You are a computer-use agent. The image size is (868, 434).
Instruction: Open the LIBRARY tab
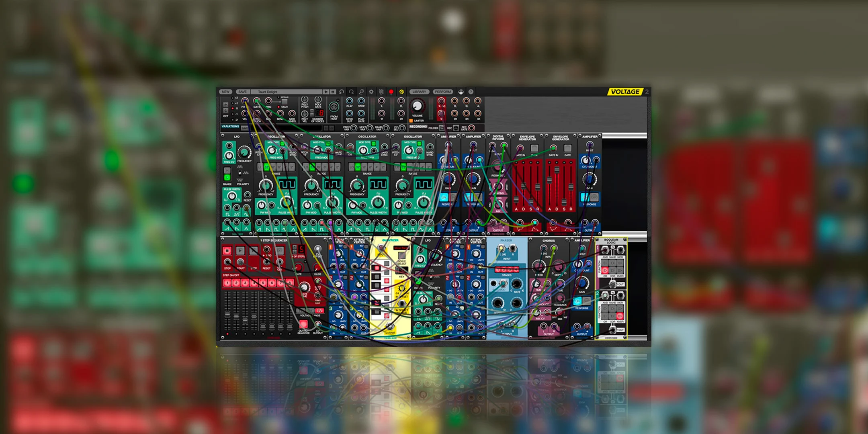(x=419, y=92)
